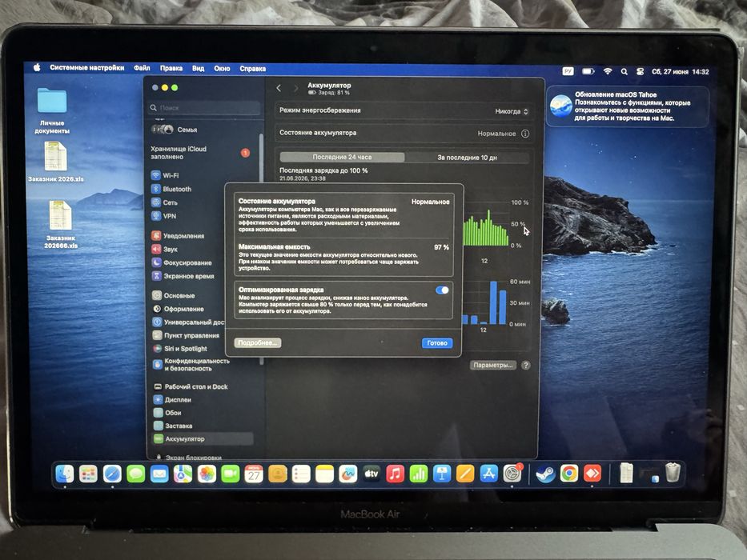This screenshot has width=747, height=560.
Task: Open Google Chrome from the Dock
Action: (x=568, y=474)
